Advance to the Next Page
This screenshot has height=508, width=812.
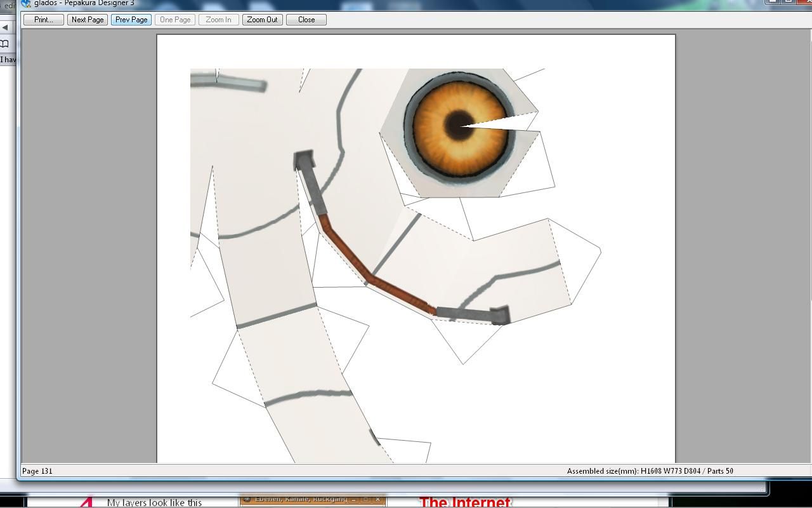click(x=87, y=19)
